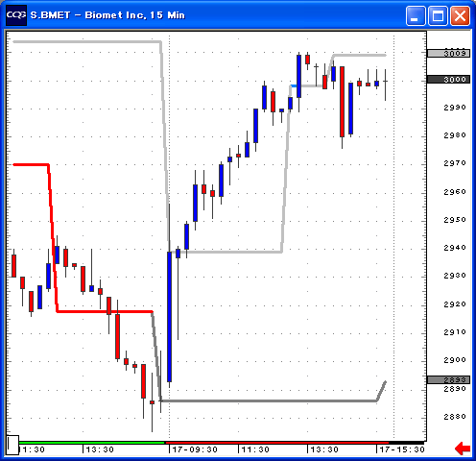476x461 pixels.
Task: Click the CQG logo icon in title bar
Action: pos(16,15)
